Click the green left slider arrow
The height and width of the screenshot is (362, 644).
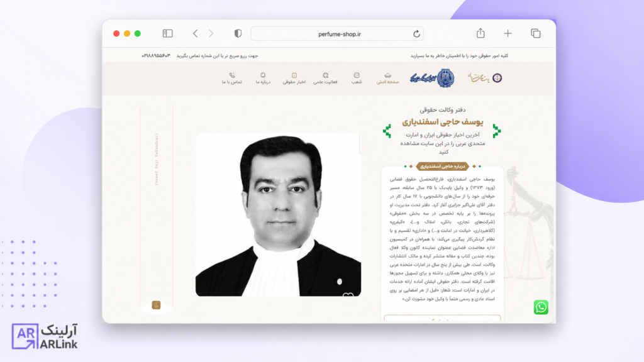387,131
